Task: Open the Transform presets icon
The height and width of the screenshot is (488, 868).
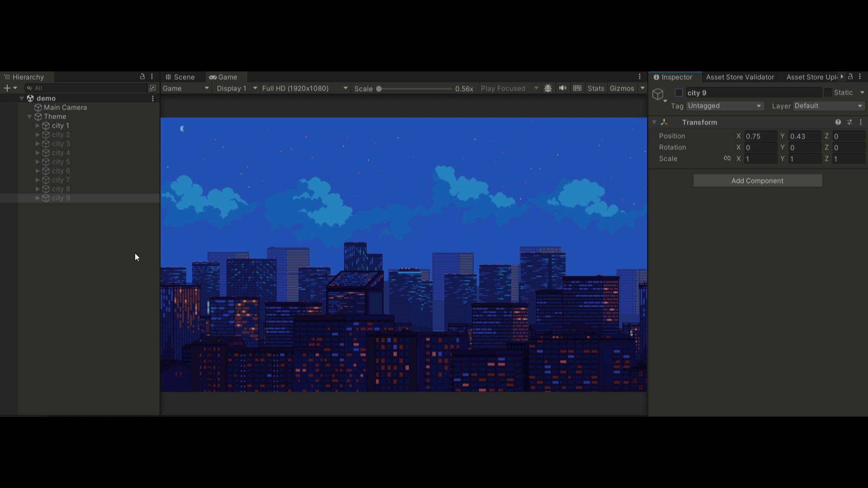Action: click(849, 122)
